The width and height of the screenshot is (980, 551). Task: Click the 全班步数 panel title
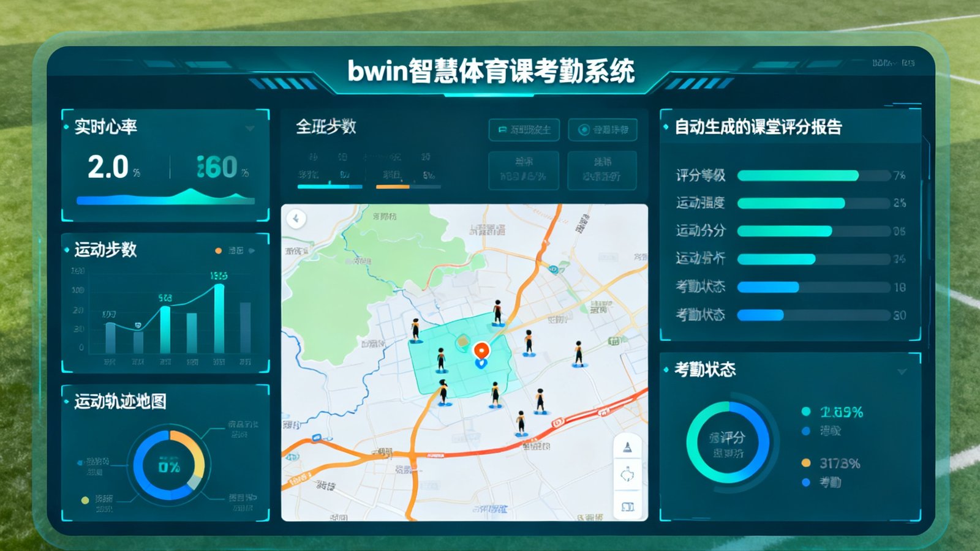(x=326, y=127)
